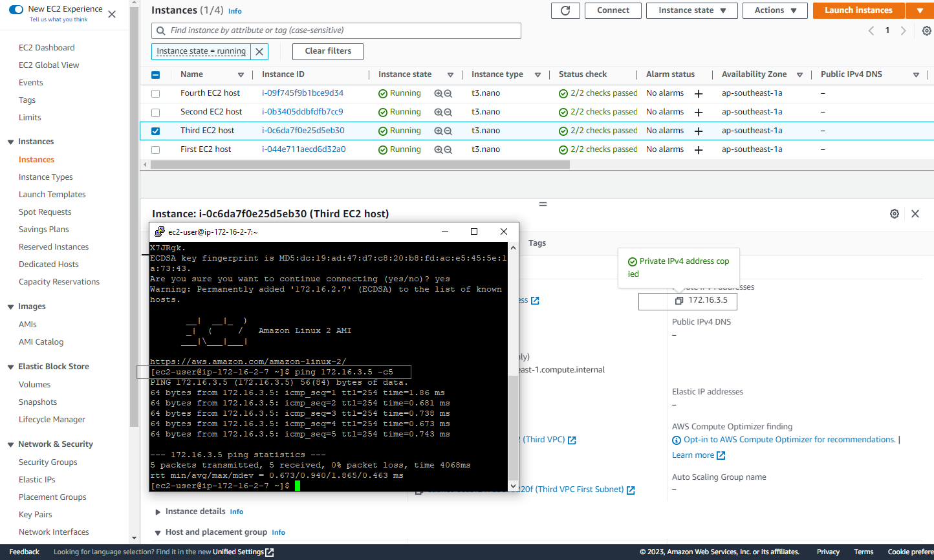Open external link icon next to Learn more

point(721,455)
